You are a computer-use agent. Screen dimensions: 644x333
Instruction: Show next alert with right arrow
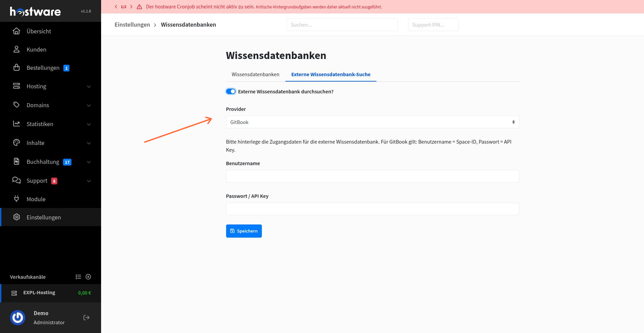point(131,7)
